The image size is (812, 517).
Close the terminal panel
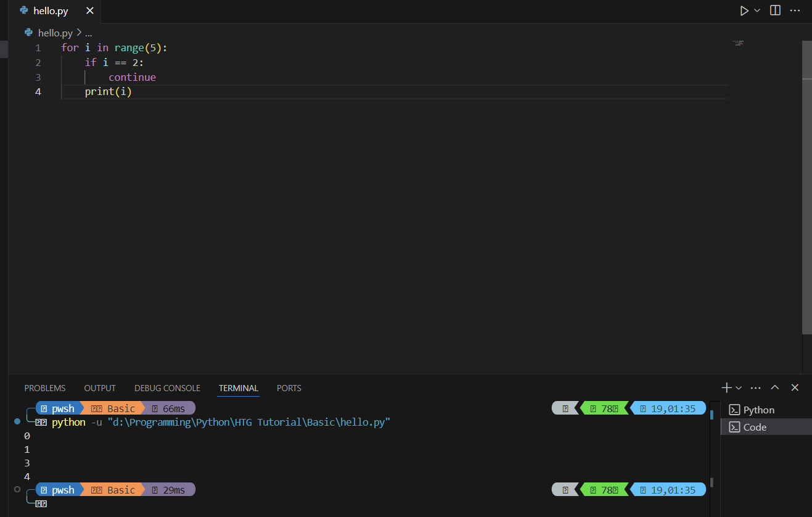(x=795, y=387)
